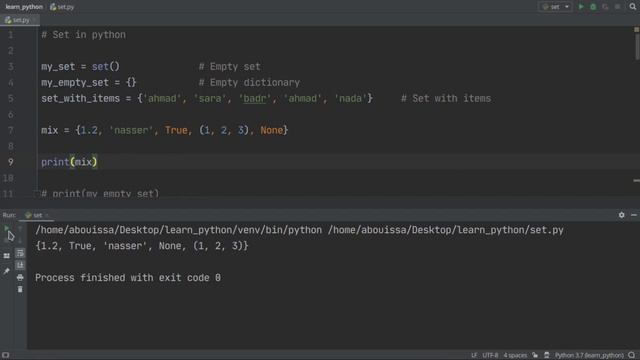The height and width of the screenshot is (360, 640).
Task: Click the Debug bug icon in top toolbar
Action: 593,7
